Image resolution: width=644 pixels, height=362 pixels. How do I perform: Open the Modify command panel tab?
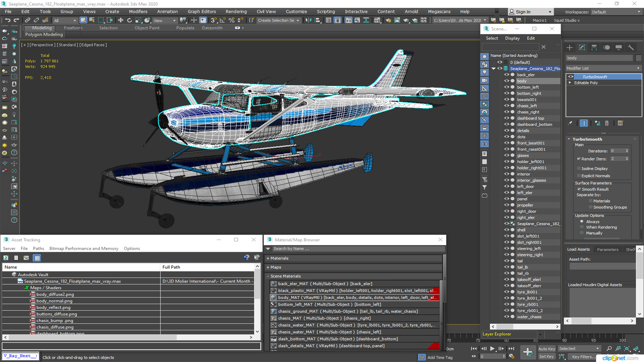582,48
